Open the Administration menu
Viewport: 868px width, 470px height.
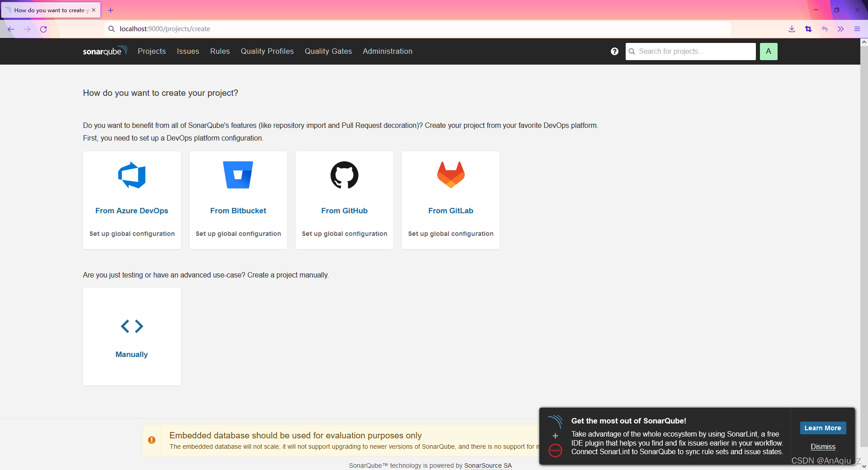click(388, 52)
